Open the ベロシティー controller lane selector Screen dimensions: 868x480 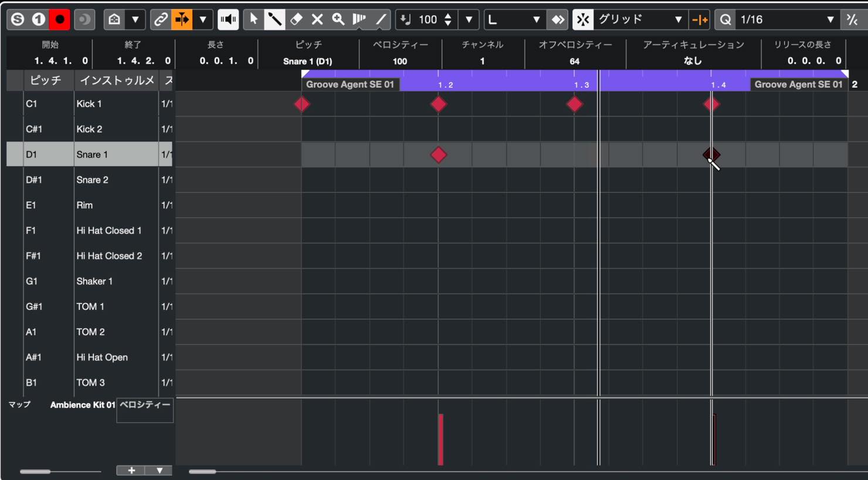(x=145, y=410)
